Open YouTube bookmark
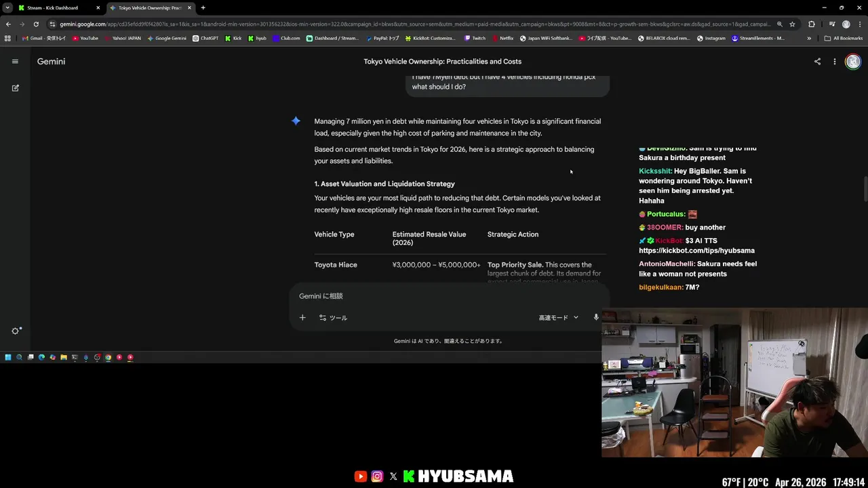This screenshot has height=488, width=868. coord(85,38)
